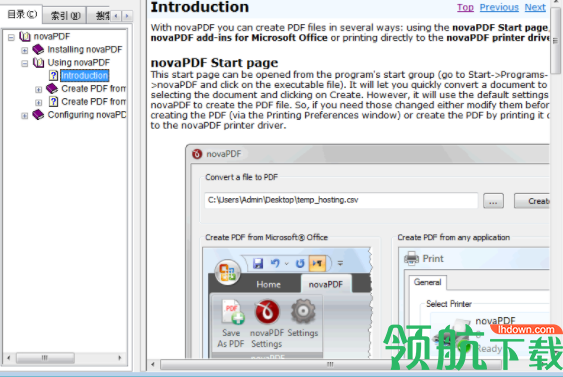
Task: Collapse the Using novaPDF tree node
Action: coord(24,64)
